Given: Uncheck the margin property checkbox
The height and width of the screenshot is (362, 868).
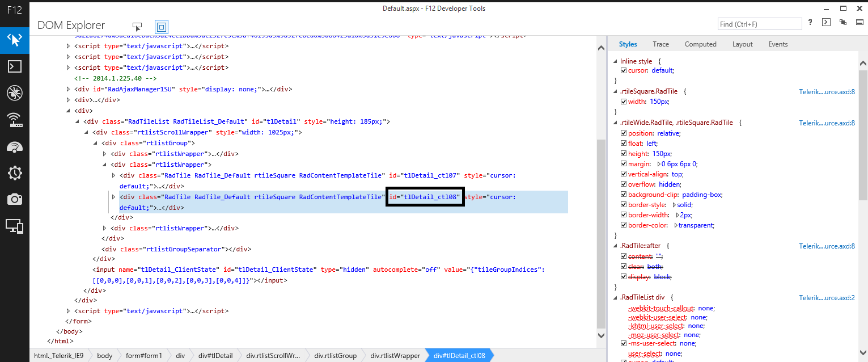Looking at the screenshot, I should tap(624, 164).
